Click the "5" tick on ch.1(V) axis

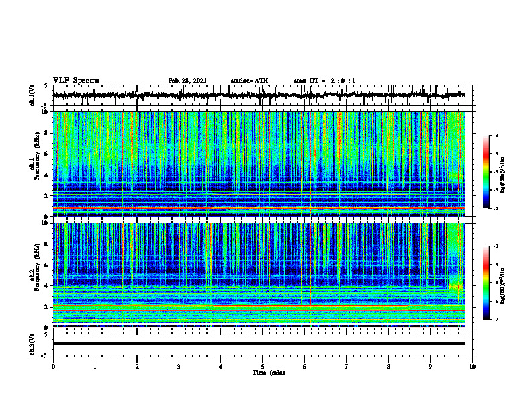[x=46, y=86]
